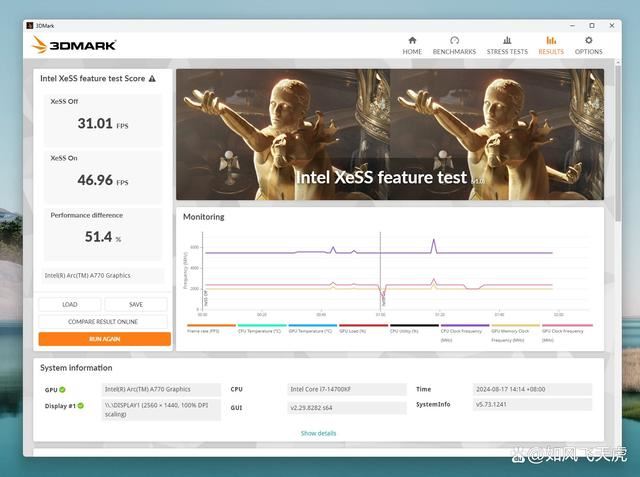Click COMPARE RESULT ONLINE
This screenshot has width=640, height=477.
104,321
